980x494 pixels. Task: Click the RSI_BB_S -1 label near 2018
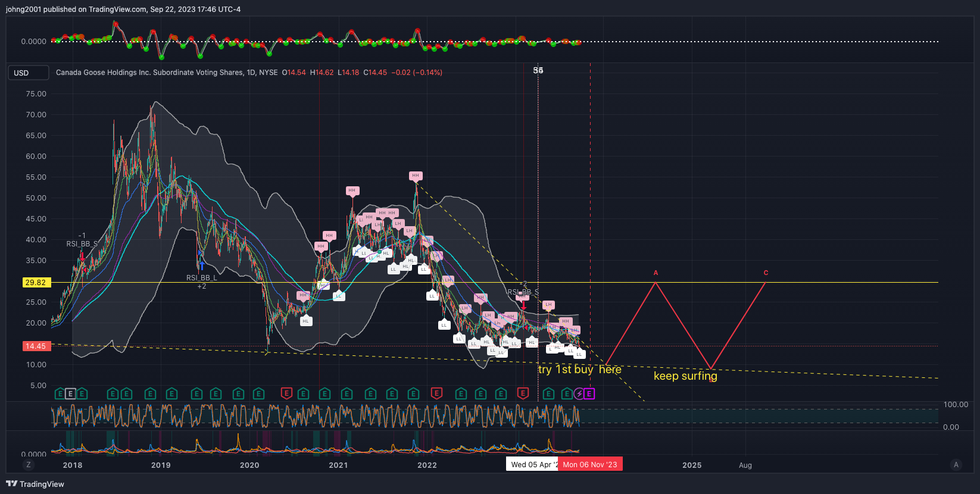[82, 240]
